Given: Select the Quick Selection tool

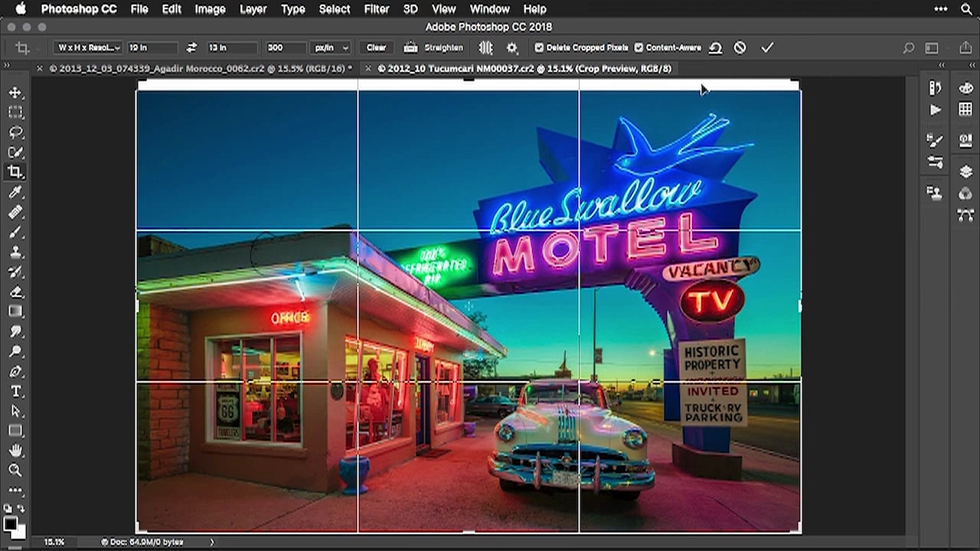Looking at the screenshot, I should [15, 152].
